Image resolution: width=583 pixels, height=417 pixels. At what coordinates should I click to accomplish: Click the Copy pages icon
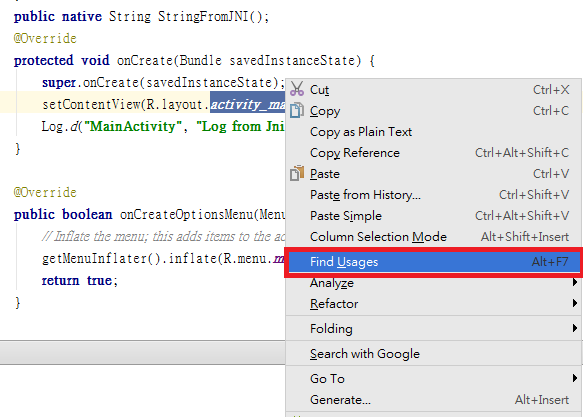[297, 110]
